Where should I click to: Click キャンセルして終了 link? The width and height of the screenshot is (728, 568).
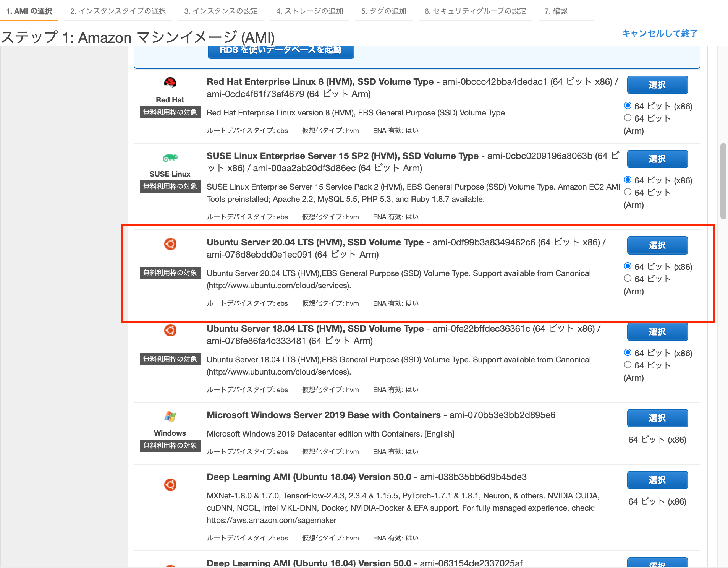click(x=660, y=34)
